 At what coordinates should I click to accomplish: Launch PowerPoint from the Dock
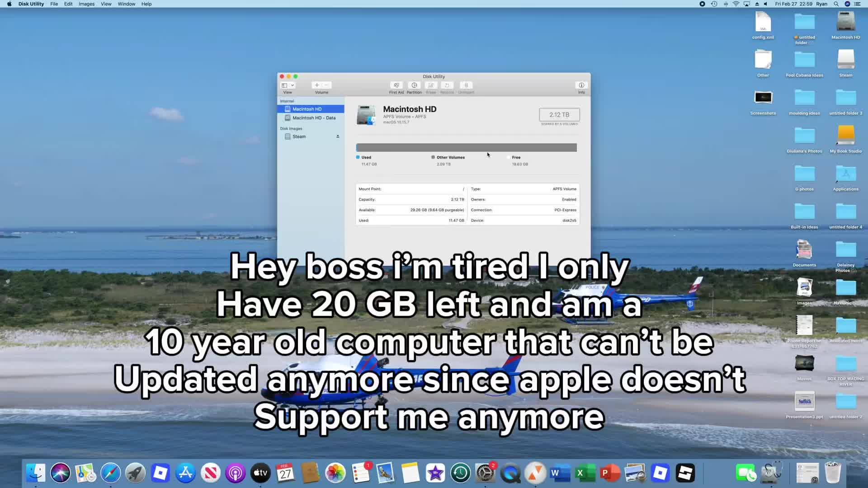[x=610, y=473]
